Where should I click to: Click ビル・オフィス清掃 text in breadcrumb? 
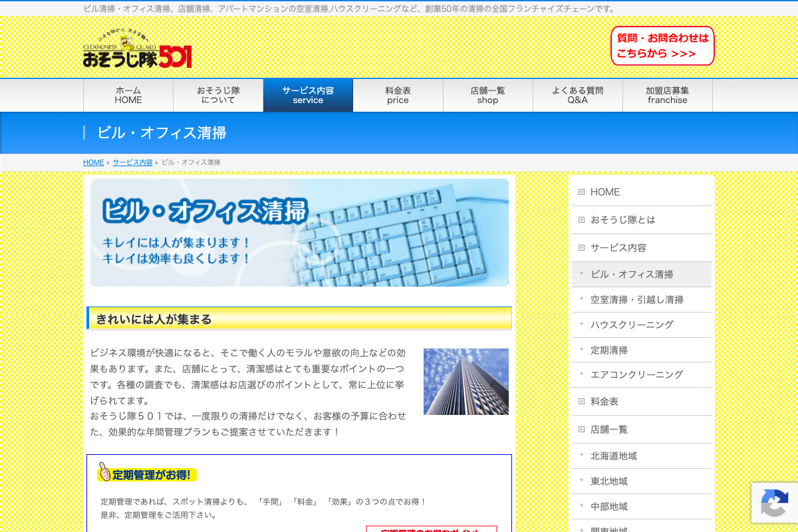coord(191,162)
